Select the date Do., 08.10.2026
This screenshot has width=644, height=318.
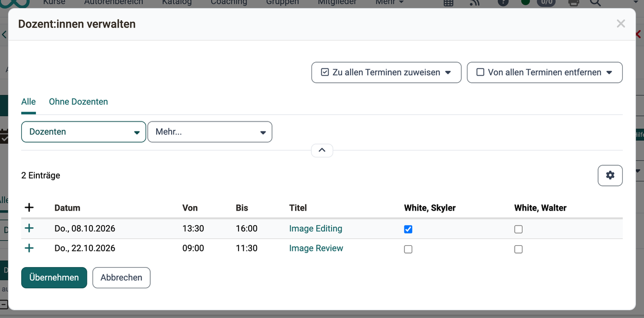coord(85,228)
